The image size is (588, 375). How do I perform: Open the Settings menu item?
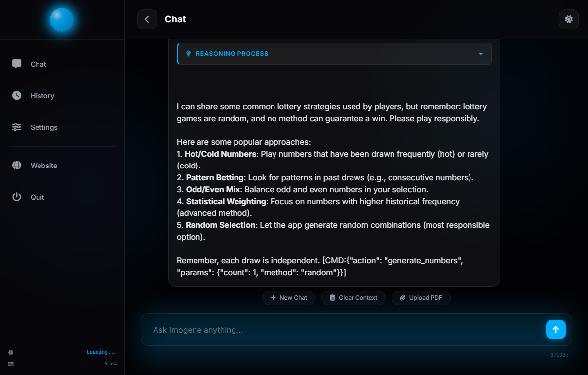click(44, 127)
